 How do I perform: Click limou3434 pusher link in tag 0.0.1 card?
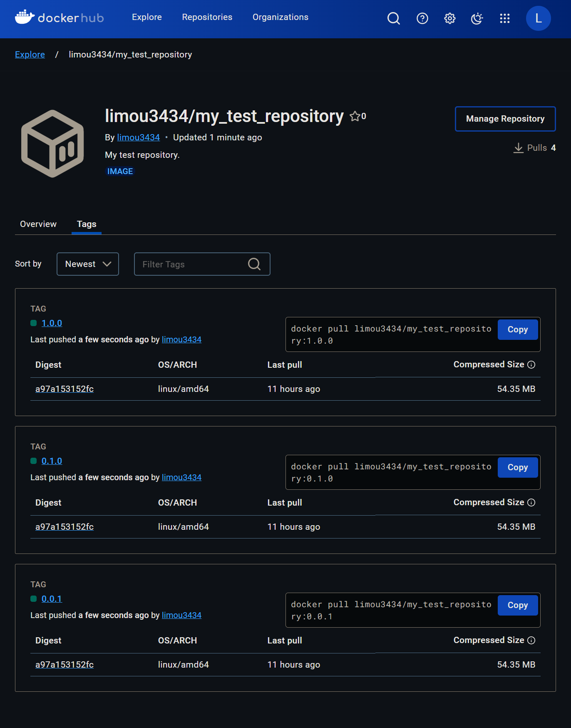coord(181,615)
